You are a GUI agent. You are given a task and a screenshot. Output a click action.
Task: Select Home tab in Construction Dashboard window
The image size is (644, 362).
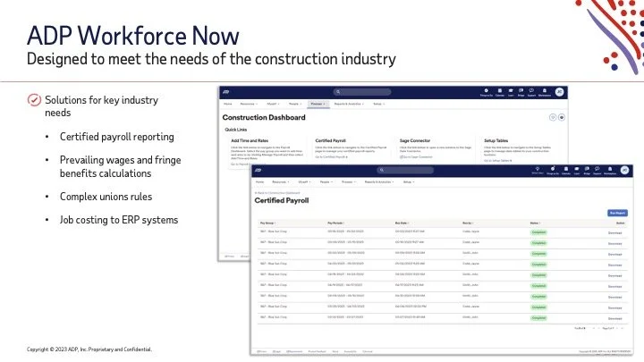228,104
